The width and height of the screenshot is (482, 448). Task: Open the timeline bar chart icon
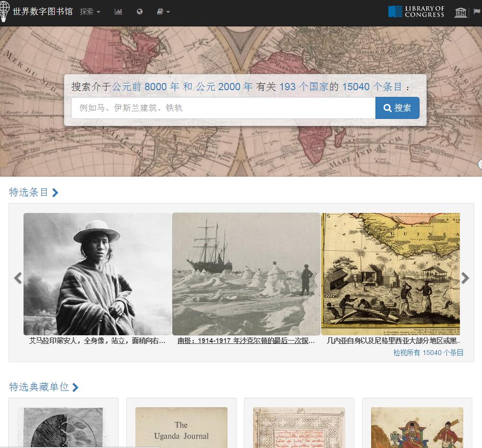coord(119,12)
